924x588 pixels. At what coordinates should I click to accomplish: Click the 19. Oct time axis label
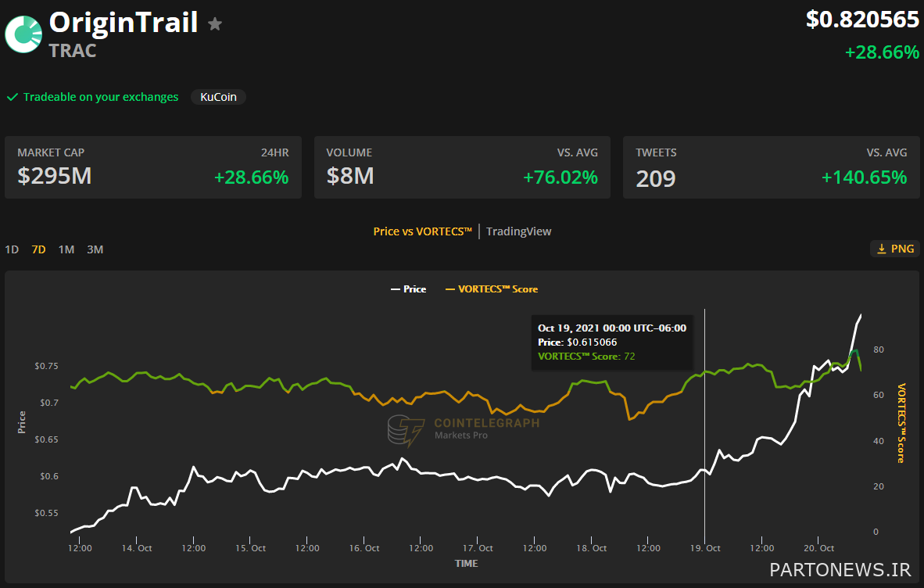[x=705, y=548]
